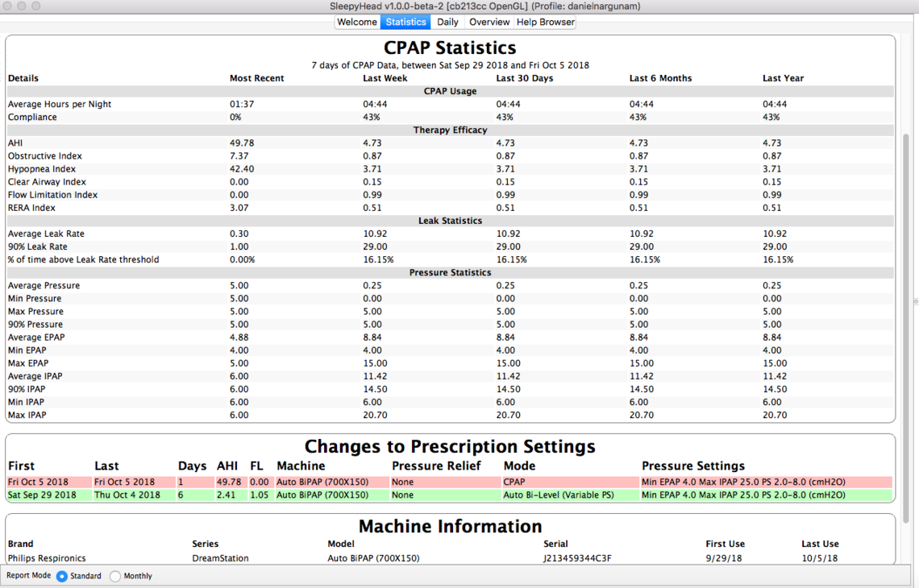Click the CPAP Statistics heading
919x588 pixels.
click(x=450, y=48)
